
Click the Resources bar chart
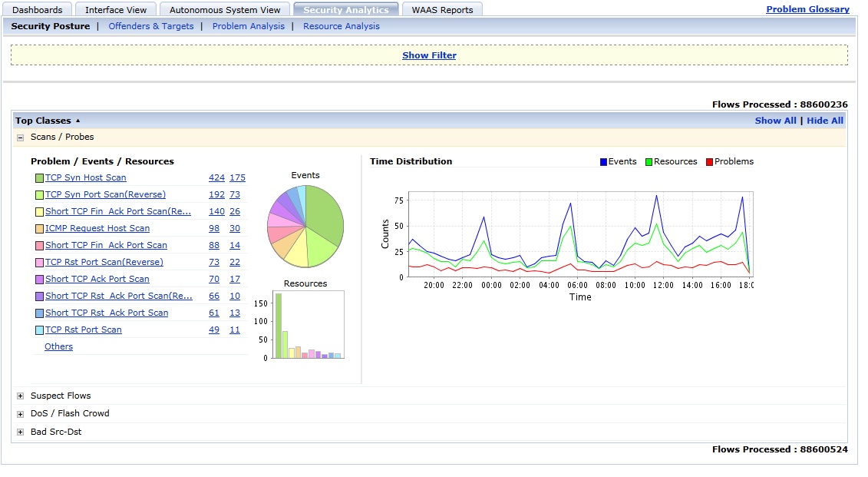tap(309, 325)
